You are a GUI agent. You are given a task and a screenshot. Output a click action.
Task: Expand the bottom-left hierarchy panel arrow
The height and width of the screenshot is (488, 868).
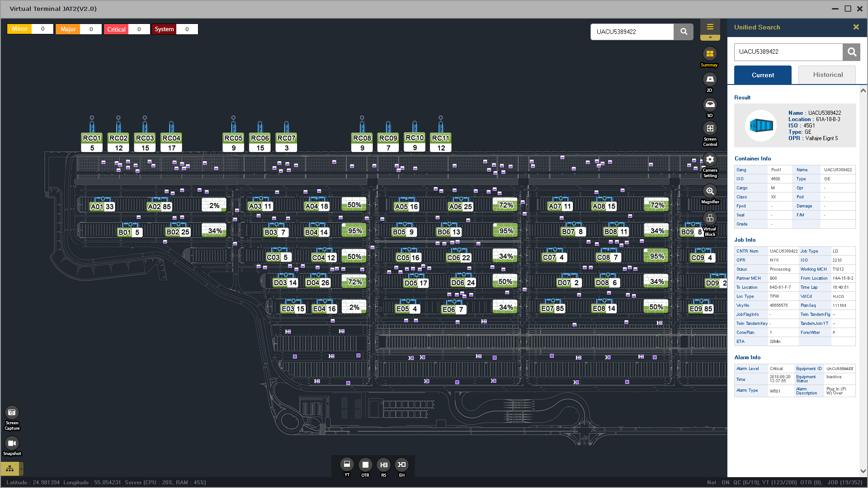click(21, 469)
